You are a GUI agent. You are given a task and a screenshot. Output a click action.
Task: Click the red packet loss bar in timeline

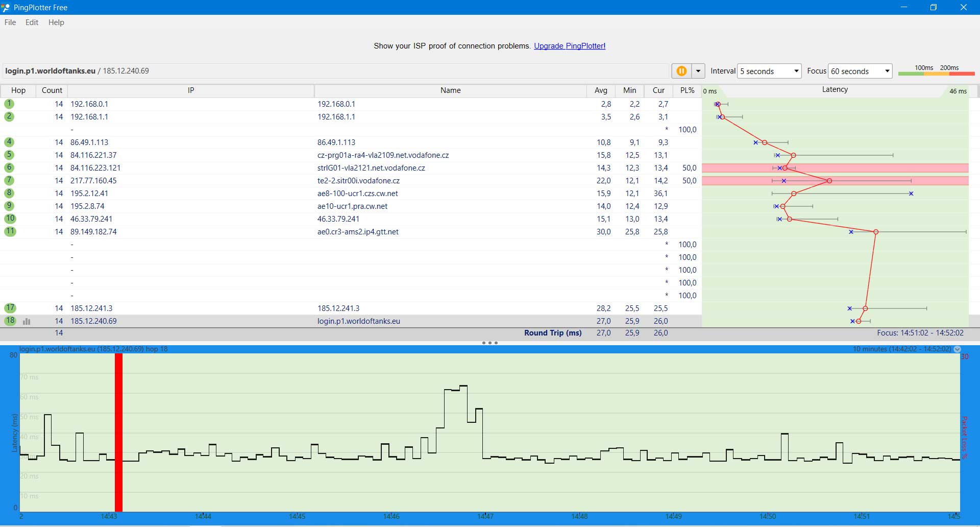[x=118, y=432]
